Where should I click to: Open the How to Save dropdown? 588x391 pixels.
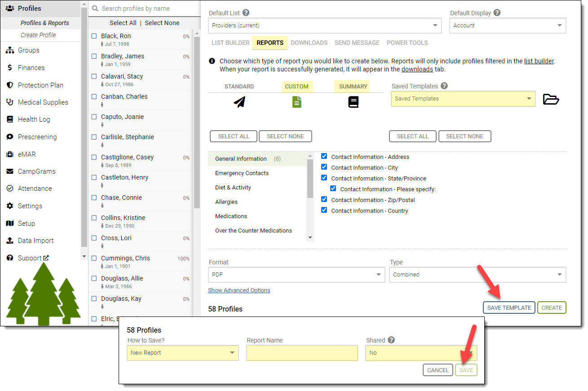click(182, 353)
